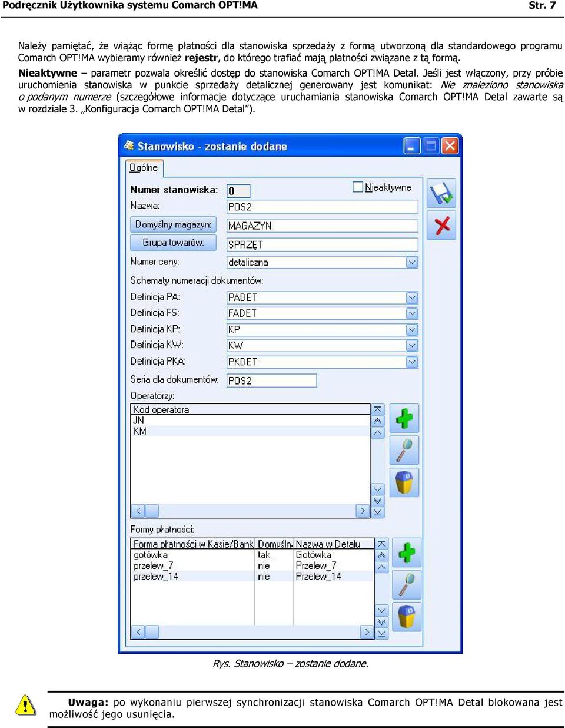This screenshot has width=565, height=728.
Task: Select the przelew_14 payment form row
Action: tap(252, 576)
